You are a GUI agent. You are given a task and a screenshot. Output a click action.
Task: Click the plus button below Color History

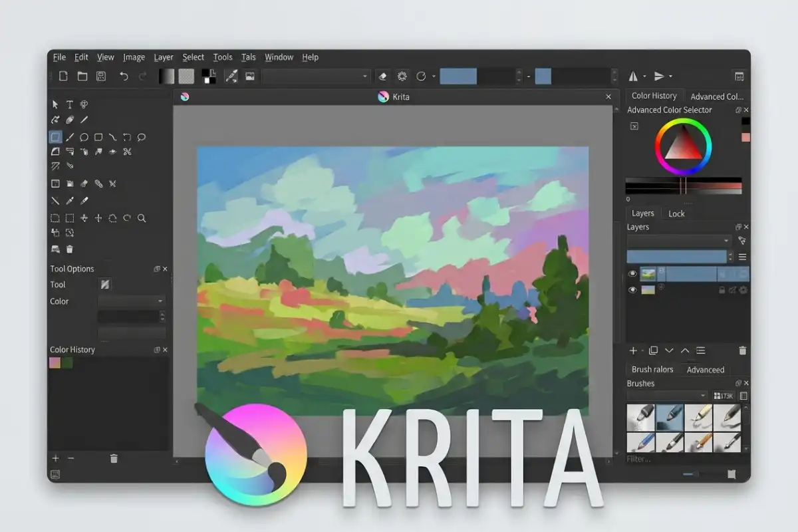56,458
